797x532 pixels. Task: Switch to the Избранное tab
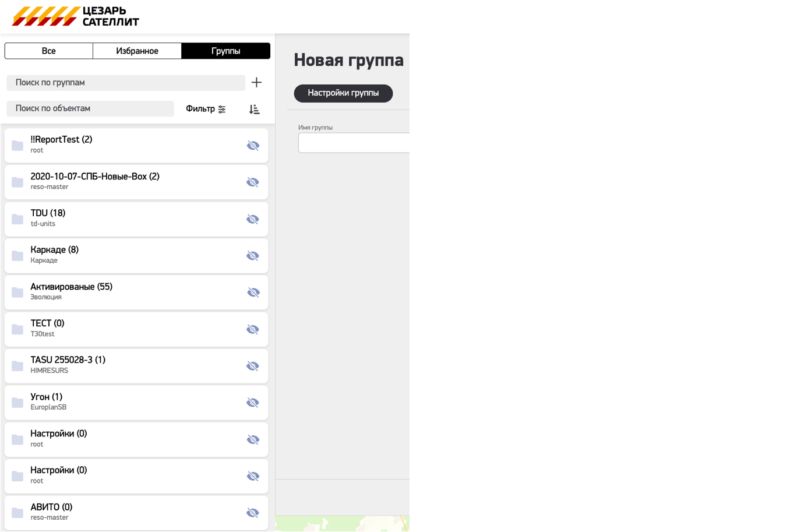coord(137,51)
